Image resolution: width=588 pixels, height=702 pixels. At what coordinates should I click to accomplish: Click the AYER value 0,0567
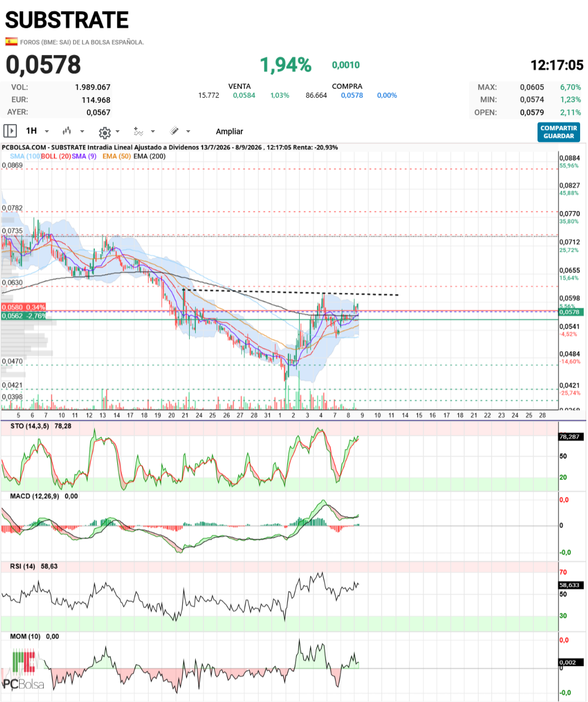click(x=98, y=112)
